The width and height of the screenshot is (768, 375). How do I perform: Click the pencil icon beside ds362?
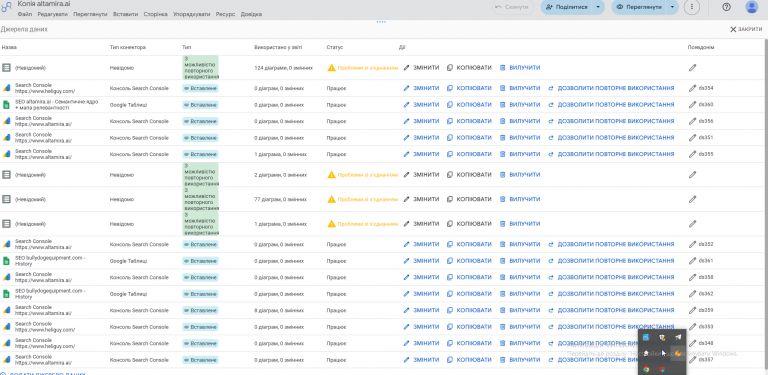(692, 294)
